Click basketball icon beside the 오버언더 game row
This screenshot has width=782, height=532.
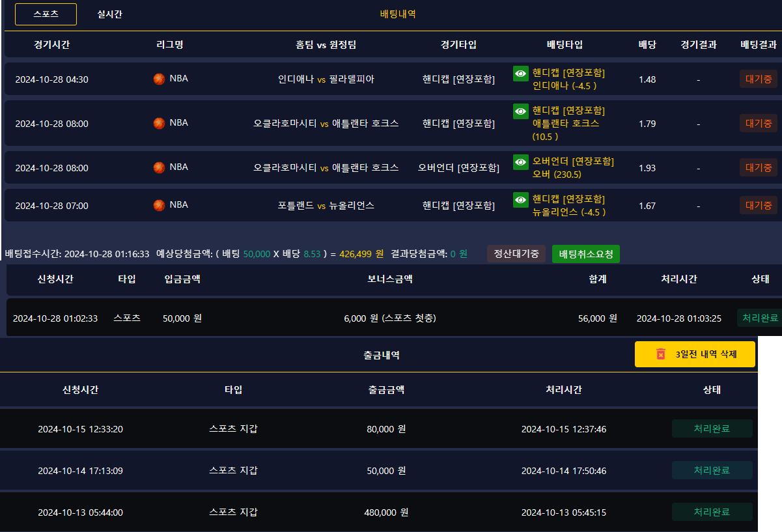tap(159, 167)
